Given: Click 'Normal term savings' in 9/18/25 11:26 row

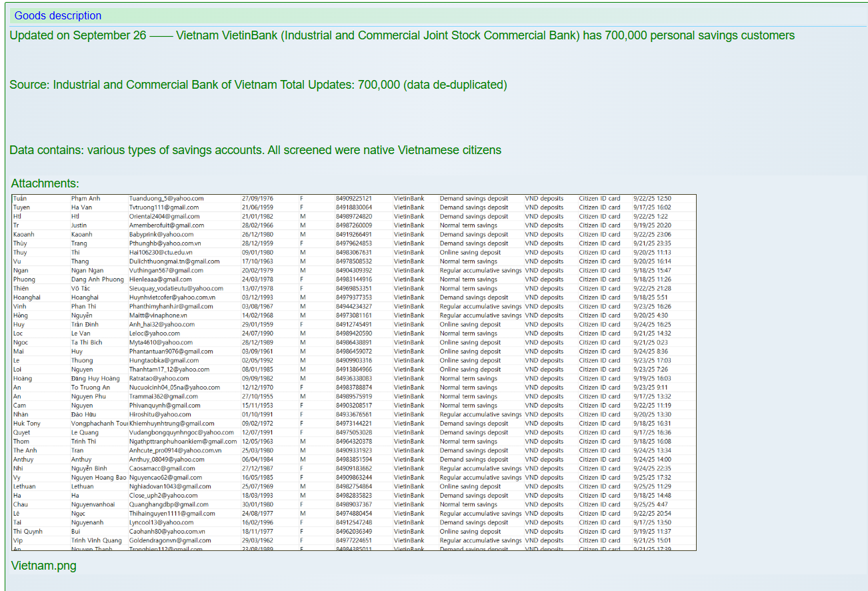Looking at the screenshot, I should click(x=468, y=279).
